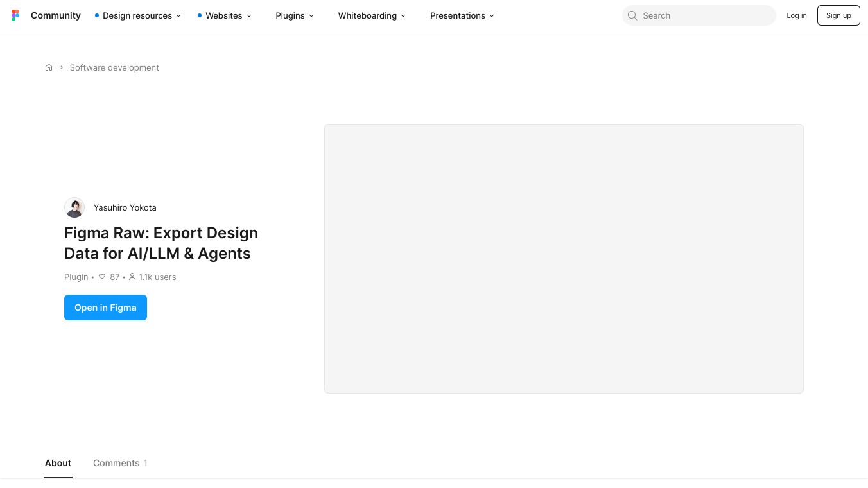Image resolution: width=868 pixels, height=488 pixels.
Task: Click the Sign up button
Action: [838, 15]
